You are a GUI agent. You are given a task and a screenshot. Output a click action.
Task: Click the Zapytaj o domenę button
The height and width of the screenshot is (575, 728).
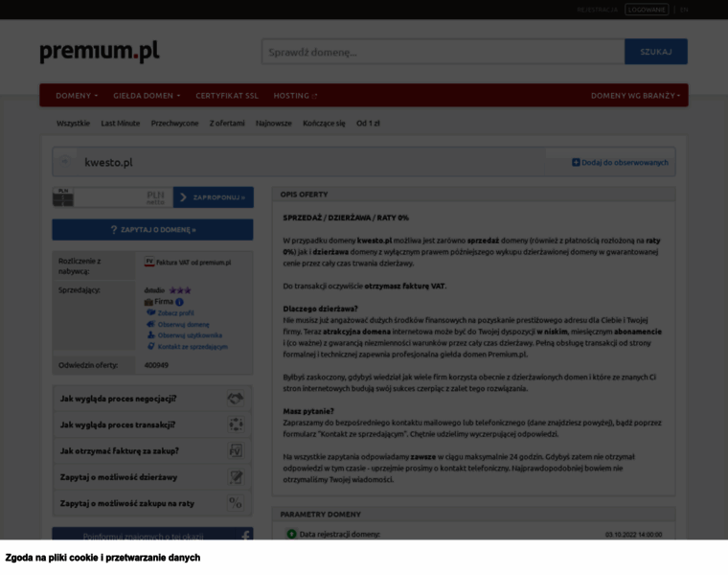152,229
